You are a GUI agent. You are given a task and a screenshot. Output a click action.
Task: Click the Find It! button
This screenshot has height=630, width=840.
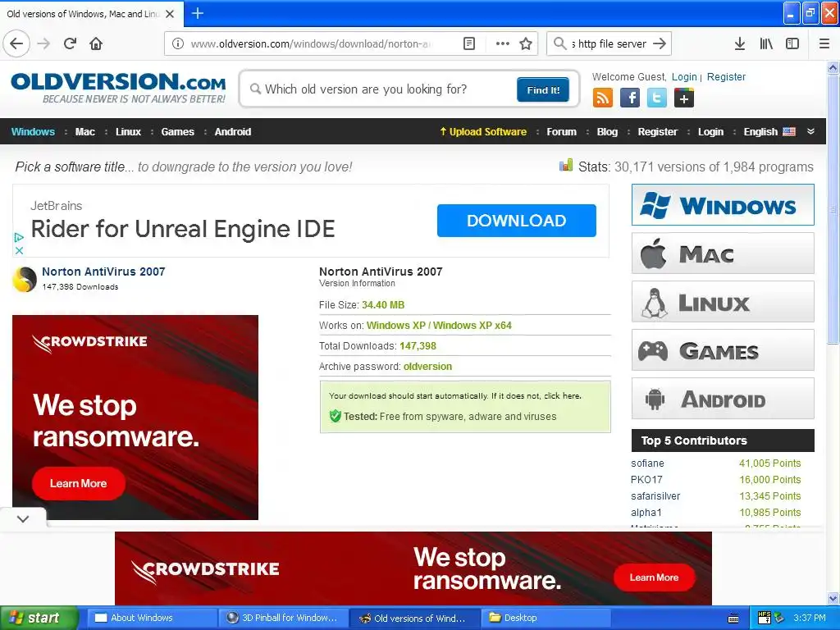tap(543, 90)
